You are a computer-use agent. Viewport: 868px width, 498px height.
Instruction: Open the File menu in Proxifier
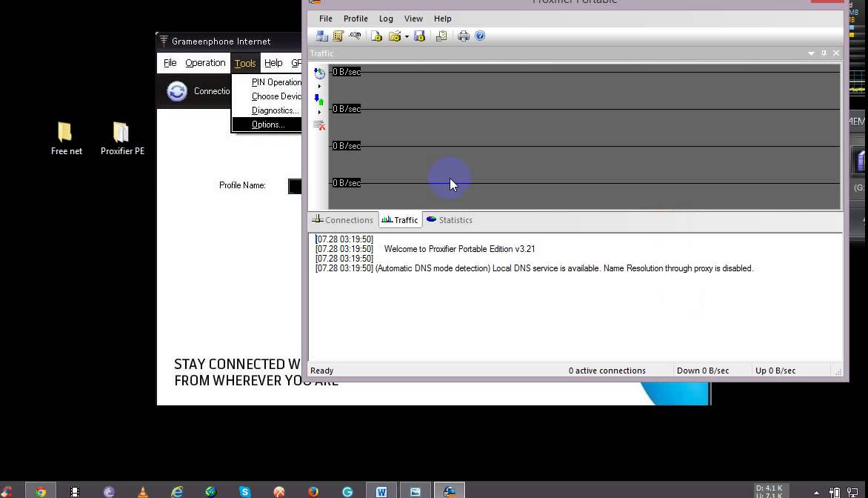326,19
